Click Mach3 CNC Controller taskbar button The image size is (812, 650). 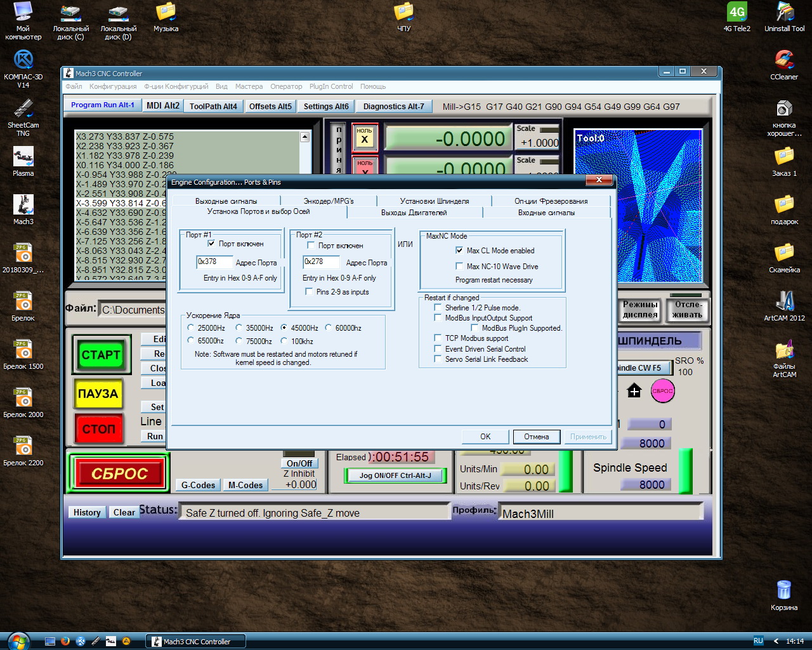[x=196, y=641]
